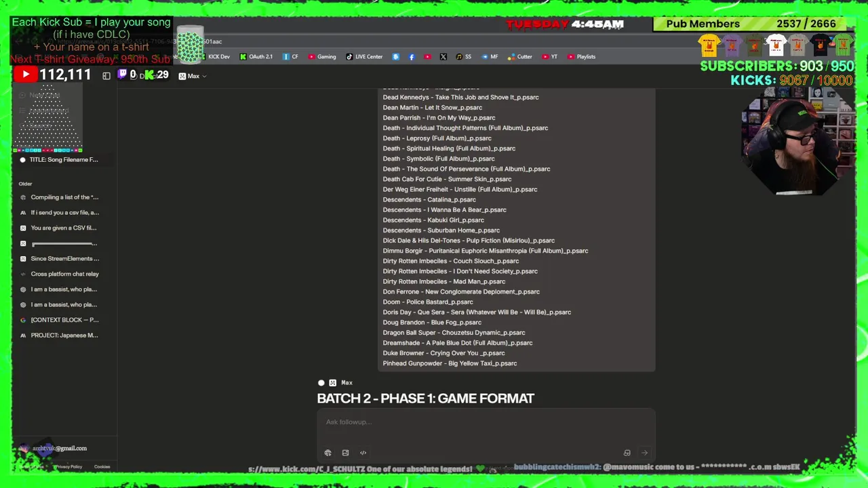This screenshot has height=488, width=868.
Task: Click the icon left of send arrow
Action: 627,453
